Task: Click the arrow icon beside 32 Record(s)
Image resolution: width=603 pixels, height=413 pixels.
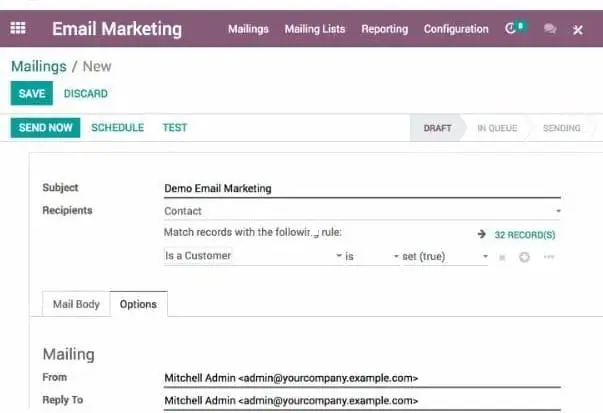Action: point(482,235)
